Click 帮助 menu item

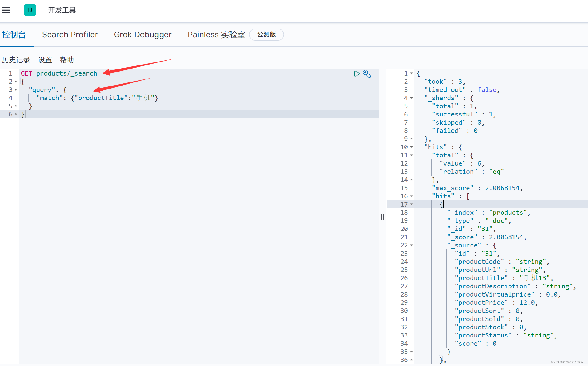67,59
